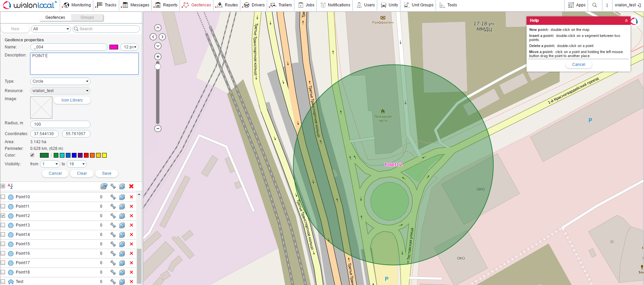Click the Save button for geofence

107,173
